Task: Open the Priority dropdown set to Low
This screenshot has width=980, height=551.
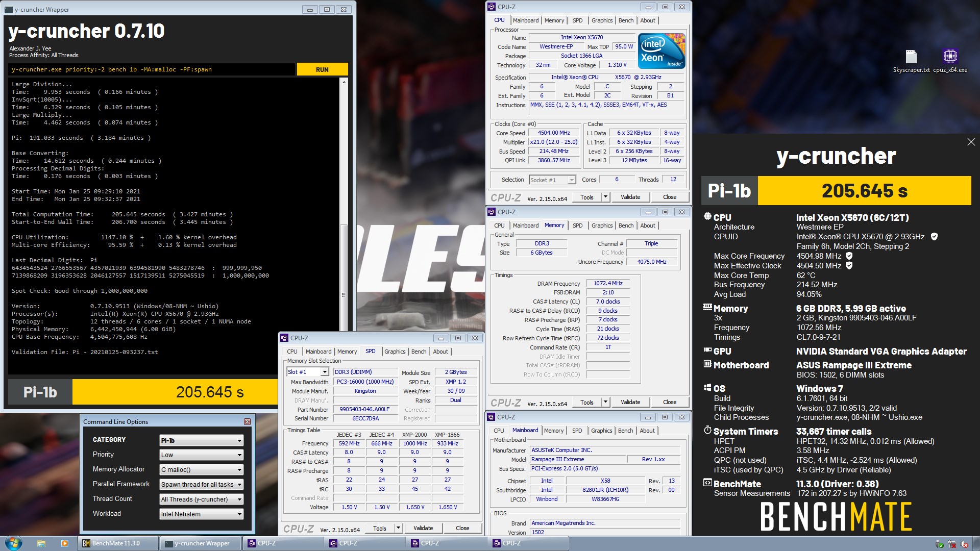Action: 202,455
